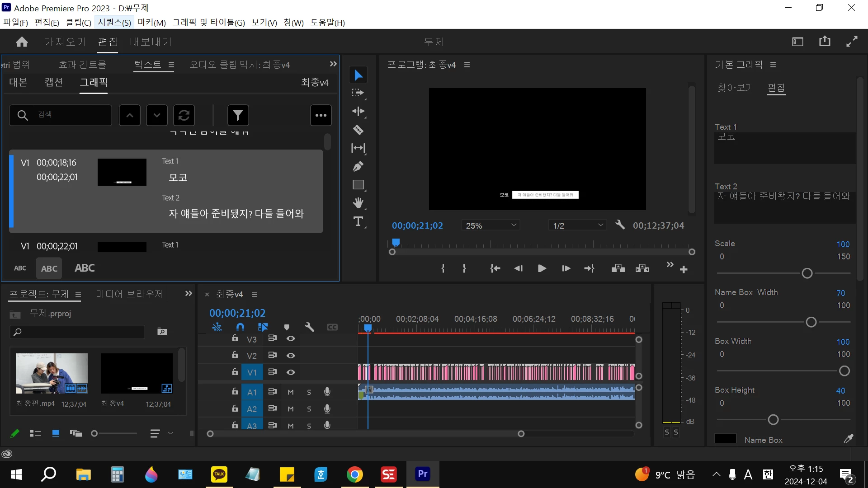This screenshot has height=488, width=868.
Task: Select the Ripple Edit tool
Action: [358, 112]
